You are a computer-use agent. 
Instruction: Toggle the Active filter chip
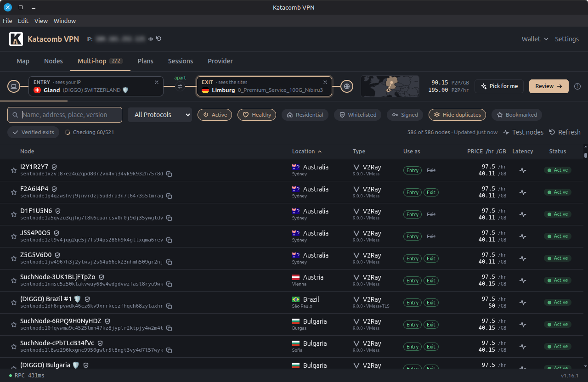point(215,115)
